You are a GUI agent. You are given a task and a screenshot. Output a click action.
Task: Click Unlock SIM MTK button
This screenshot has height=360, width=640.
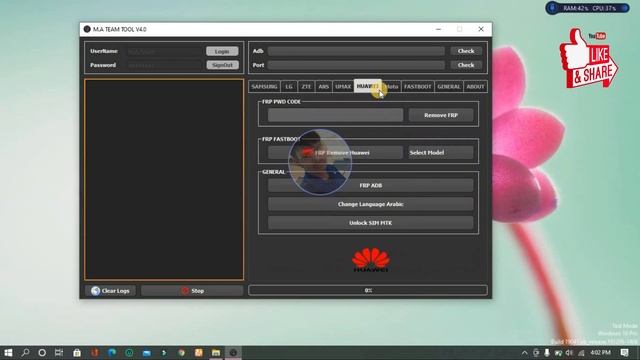tap(371, 223)
